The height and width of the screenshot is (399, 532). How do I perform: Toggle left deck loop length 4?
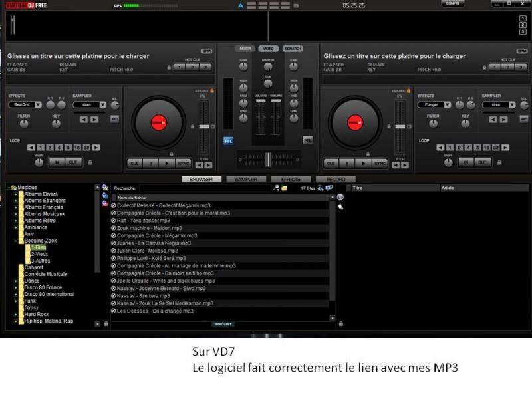[x=59, y=148]
